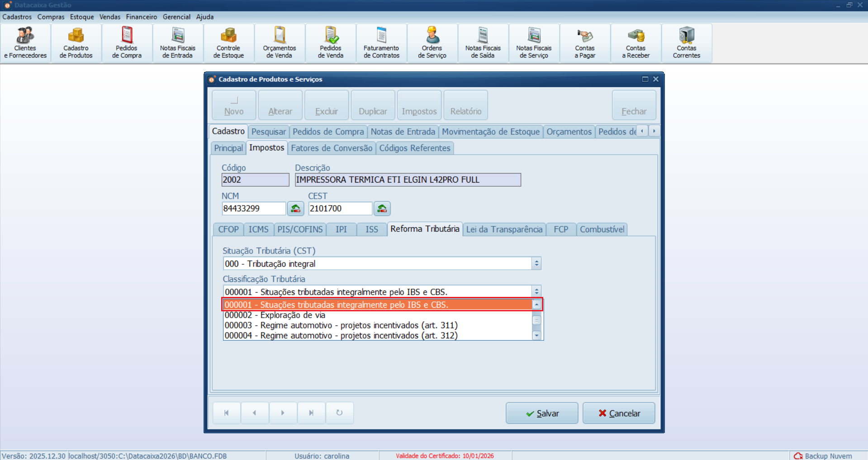Switch to the PIS/COFINS tab
The width and height of the screenshot is (868, 460).
[300, 230]
